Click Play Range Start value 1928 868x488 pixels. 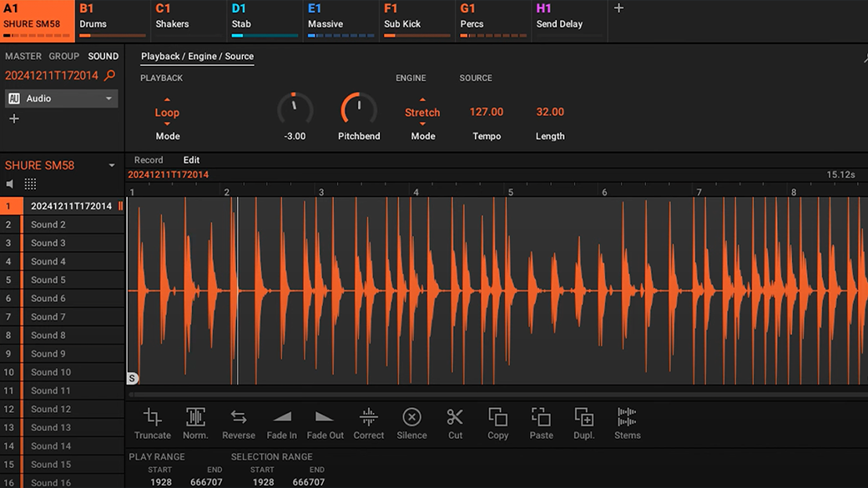161,482
